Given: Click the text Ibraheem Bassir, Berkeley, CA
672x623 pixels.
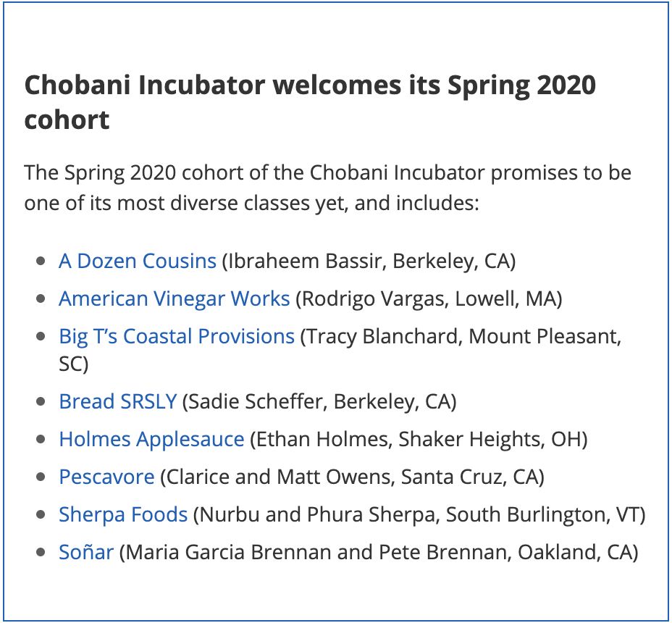Looking at the screenshot, I should pos(369,261).
